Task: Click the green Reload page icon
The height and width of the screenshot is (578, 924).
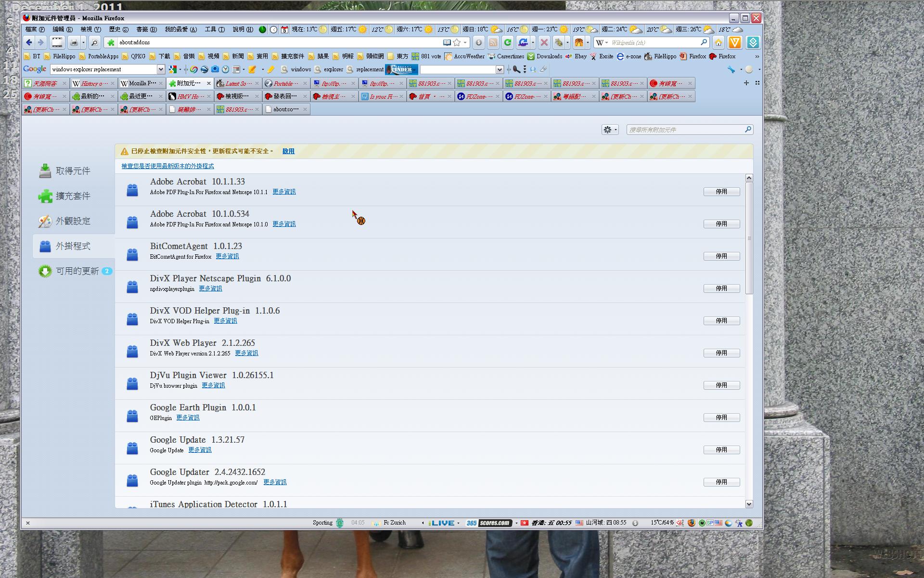Action: coord(507,42)
